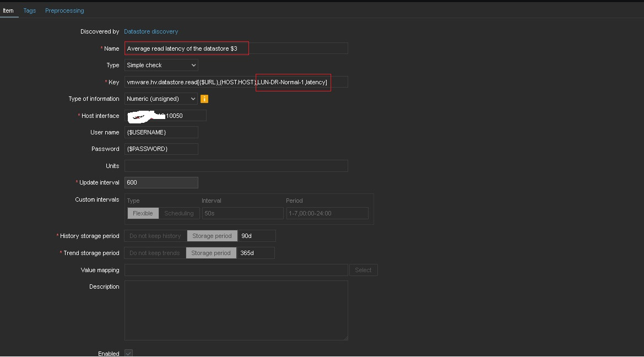Select Flexible custom interval type
This screenshot has height=357, width=644.
pyautogui.click(x=143, y=213)
